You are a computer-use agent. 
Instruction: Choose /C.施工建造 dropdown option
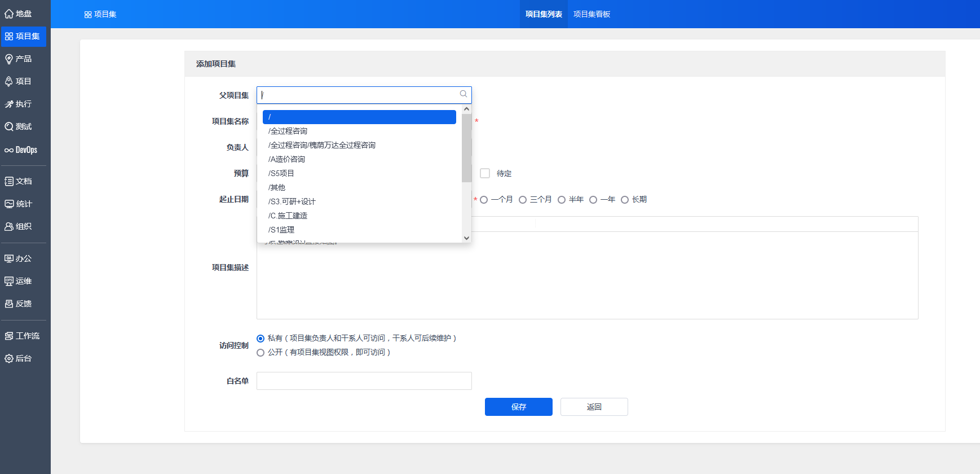[x=288, y=216]
